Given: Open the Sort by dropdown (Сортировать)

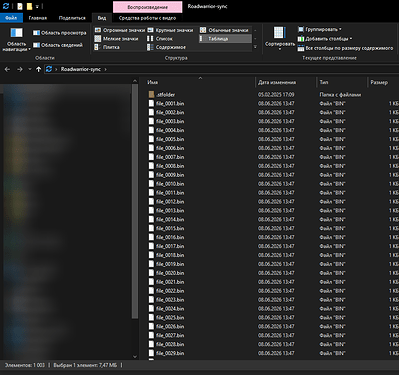Looking at the screenshot, I should [280, 38].
